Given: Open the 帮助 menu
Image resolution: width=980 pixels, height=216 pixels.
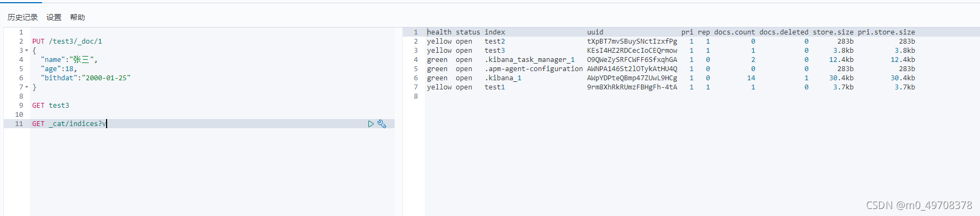Looking at the screenshot, I should tap(78, 17).
